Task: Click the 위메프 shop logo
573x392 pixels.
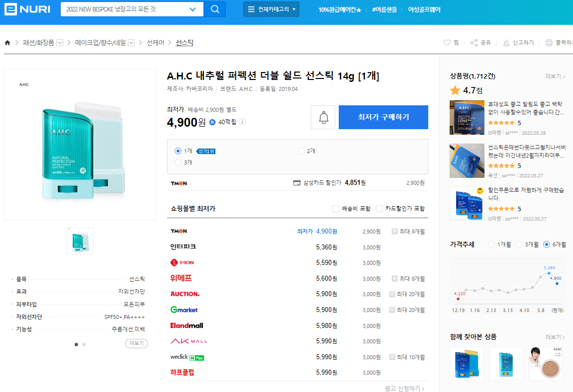Action: coord(181,279)
